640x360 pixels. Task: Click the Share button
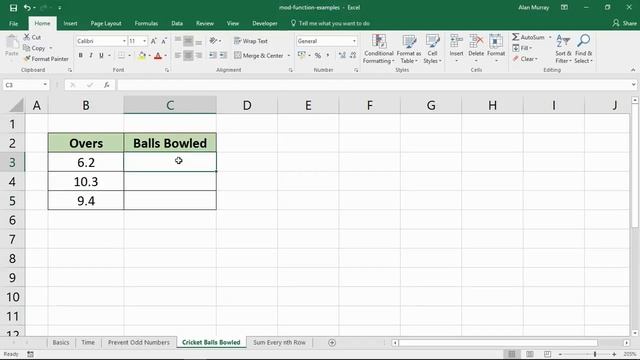[x=624, y=23]
